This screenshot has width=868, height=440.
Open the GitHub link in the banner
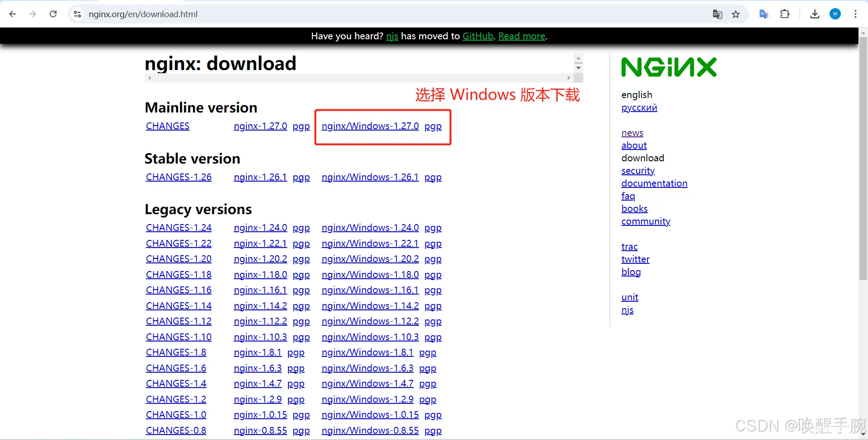click(477, 36)
